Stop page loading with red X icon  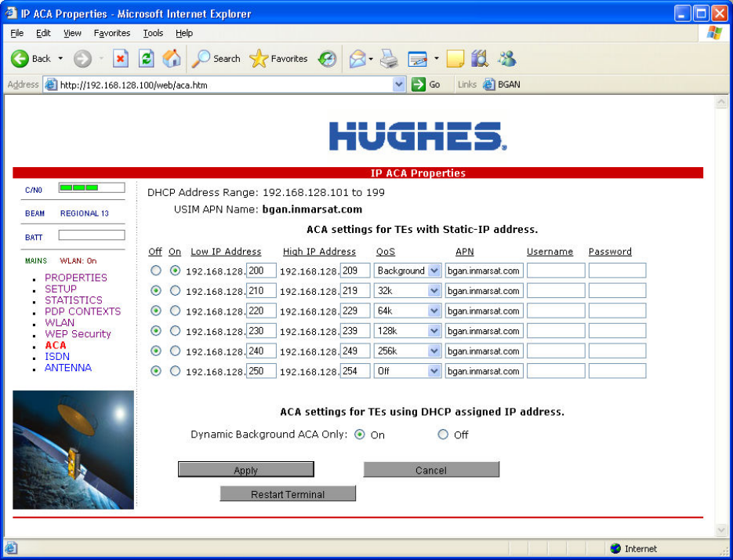[121, 59]
